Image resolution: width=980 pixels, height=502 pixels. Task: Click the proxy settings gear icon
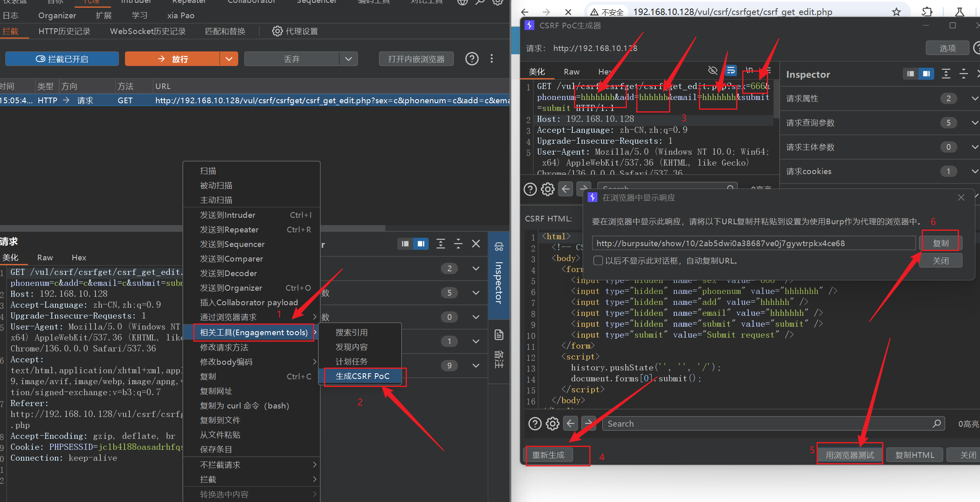point(277,31)
